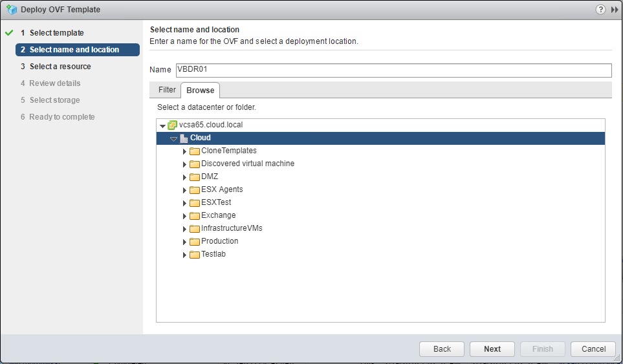
Task: Click the DMZ folder icon
Action: pos(195,177)
